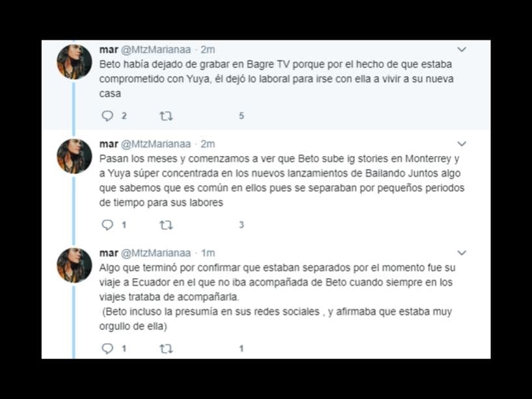
Task: Reply to the Bagre TV tweet
Action: point(107,116)
